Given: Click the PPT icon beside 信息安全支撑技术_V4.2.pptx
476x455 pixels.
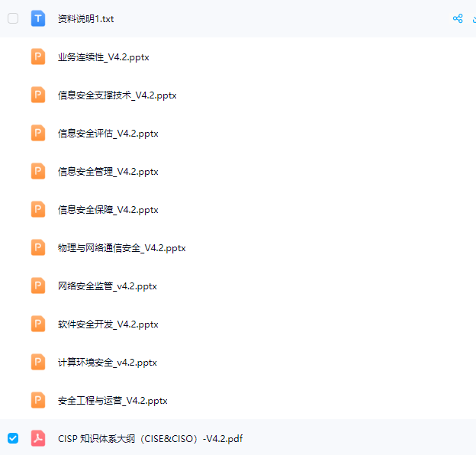Looking at the screenshot, I should tap(38, 95).
